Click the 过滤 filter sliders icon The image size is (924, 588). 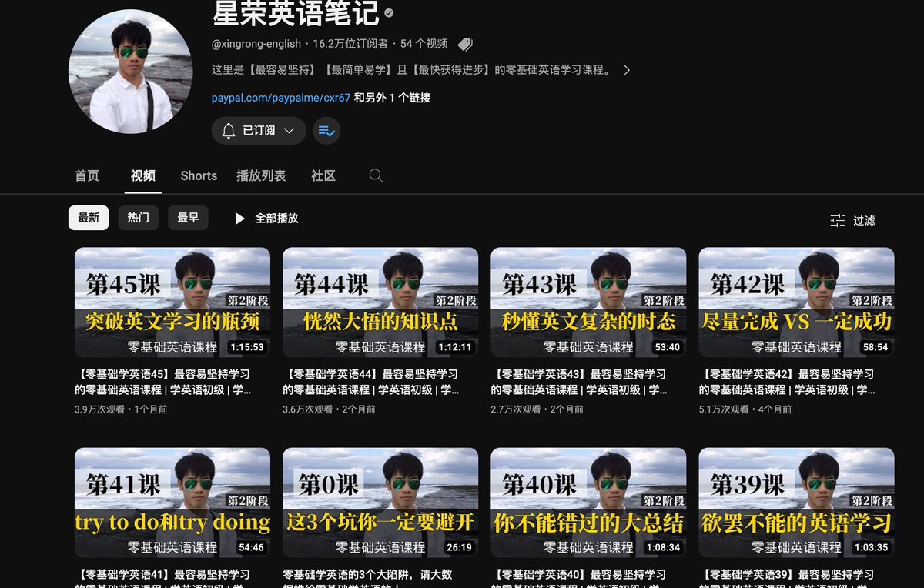point(838,220)
